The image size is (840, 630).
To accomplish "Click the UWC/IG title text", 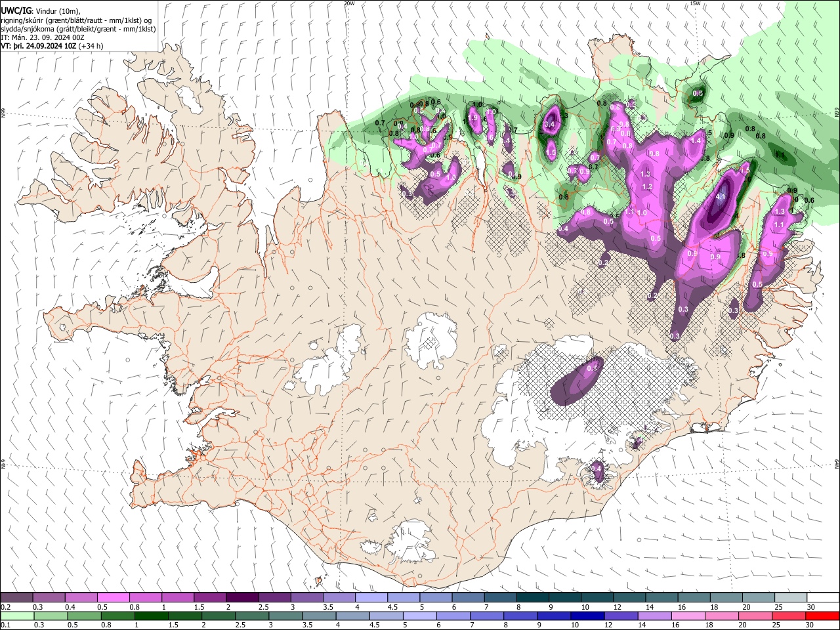I will [16, 10].
